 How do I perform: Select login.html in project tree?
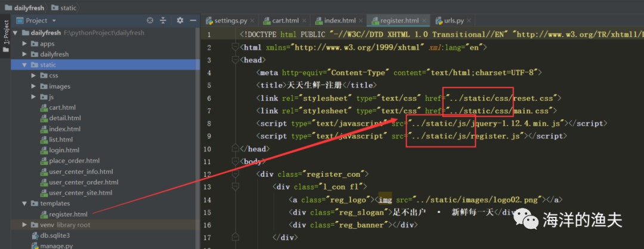point(64,150)
